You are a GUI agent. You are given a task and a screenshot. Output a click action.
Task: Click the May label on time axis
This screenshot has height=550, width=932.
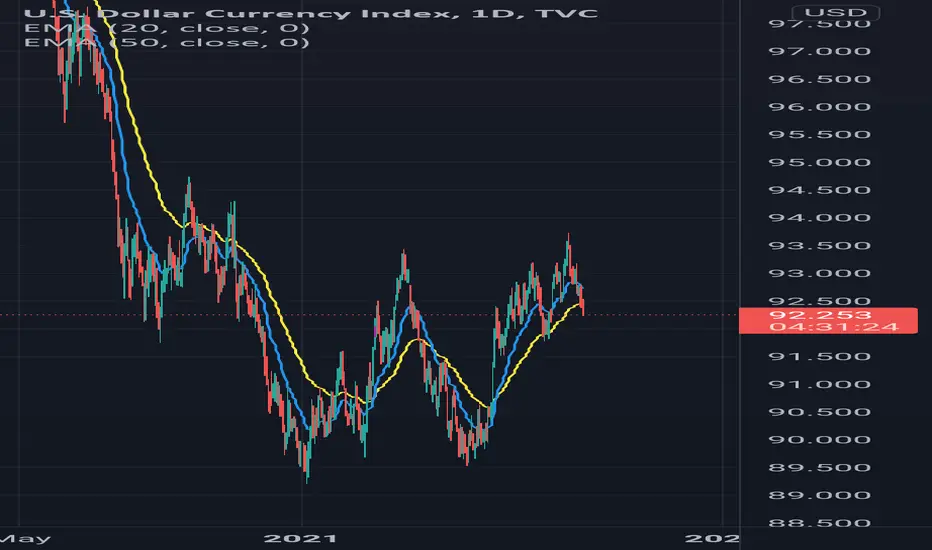26,539
